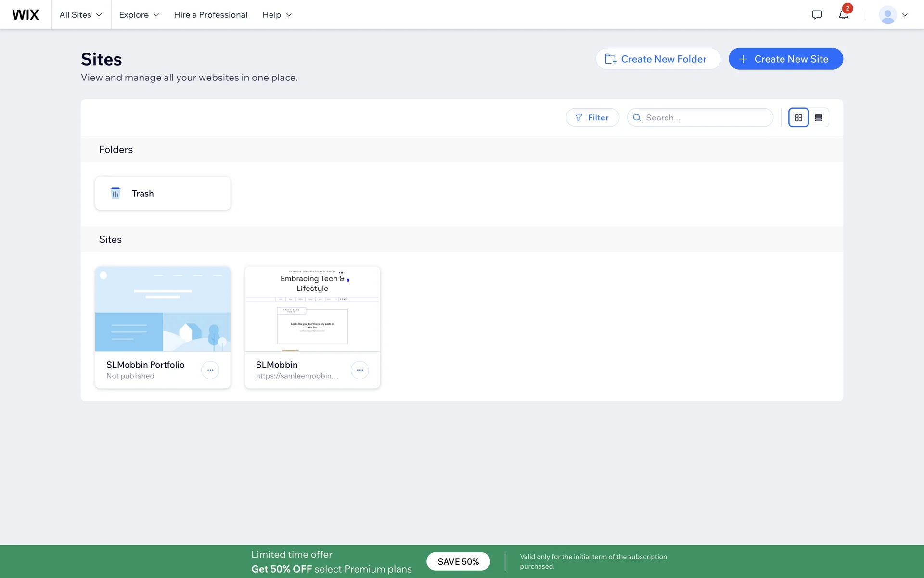
Task: Open SLMobbin Portfolio more actions menu
Action: [210, 370]
